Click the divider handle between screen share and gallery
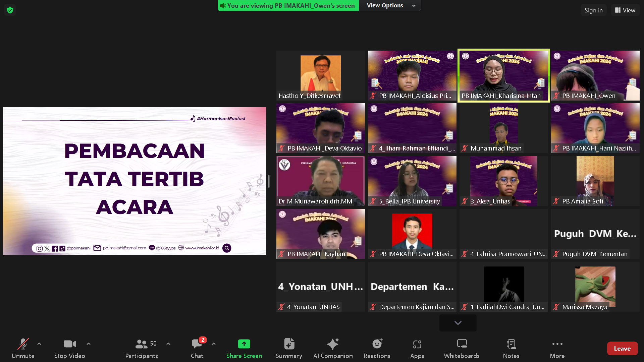 [x=269, y=181]
